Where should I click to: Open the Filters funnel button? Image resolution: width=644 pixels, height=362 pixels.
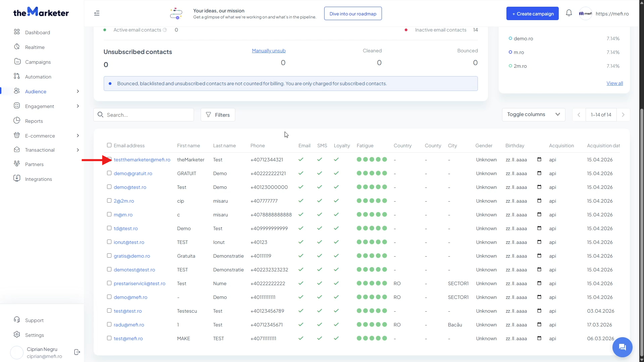218,115
